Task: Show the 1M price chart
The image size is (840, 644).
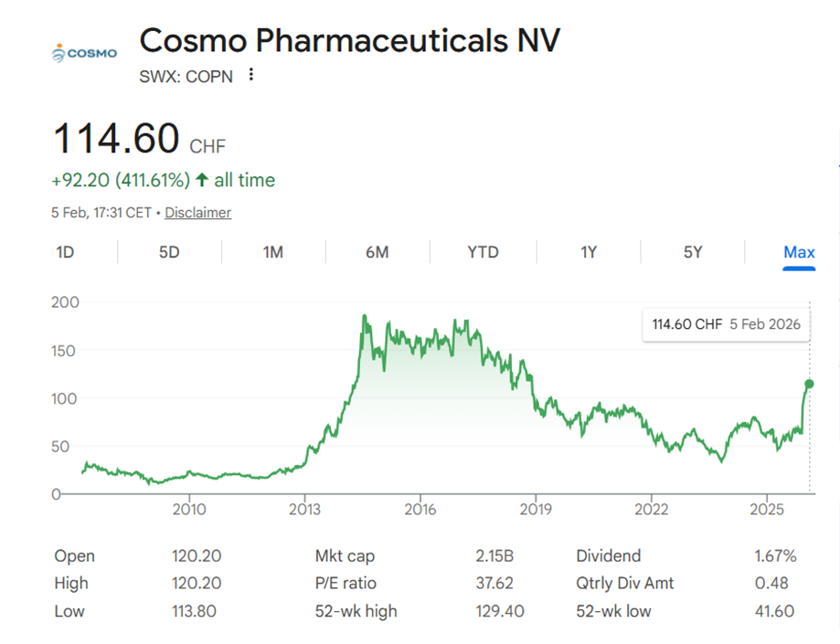Action: pyautogui.click(x=273, y=252)
